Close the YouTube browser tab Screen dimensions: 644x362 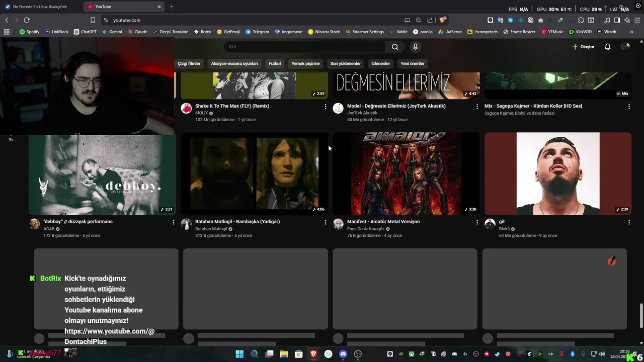click(159, 7)
